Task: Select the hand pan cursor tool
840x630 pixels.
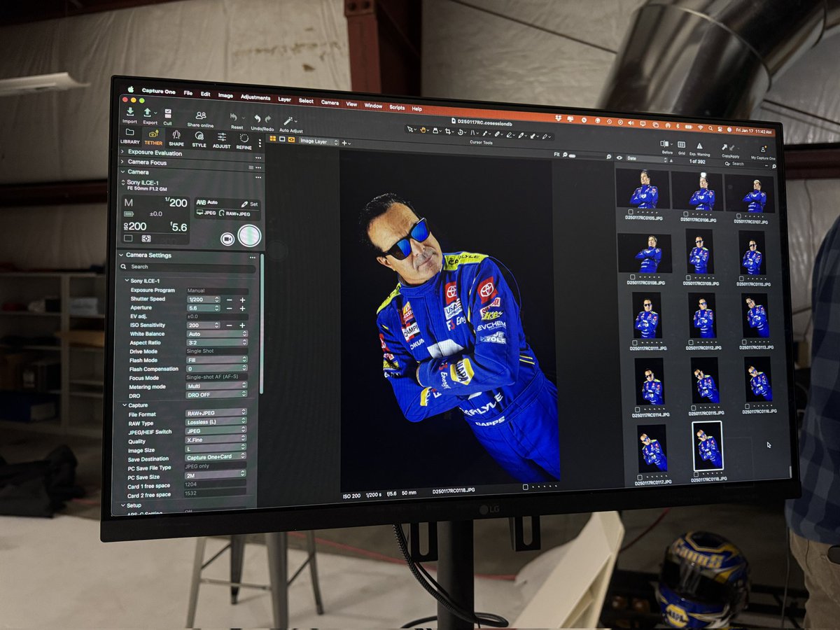Action: click(423, 129)
